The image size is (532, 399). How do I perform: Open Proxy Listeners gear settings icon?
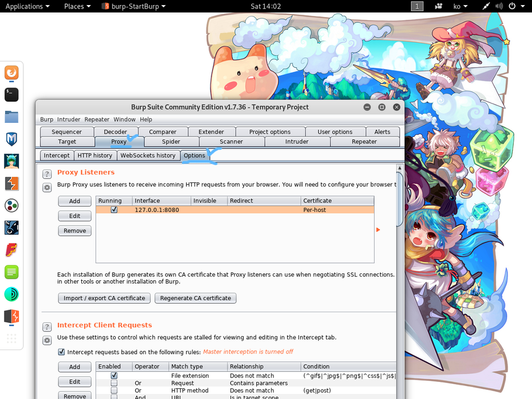[x=47, y=188]
